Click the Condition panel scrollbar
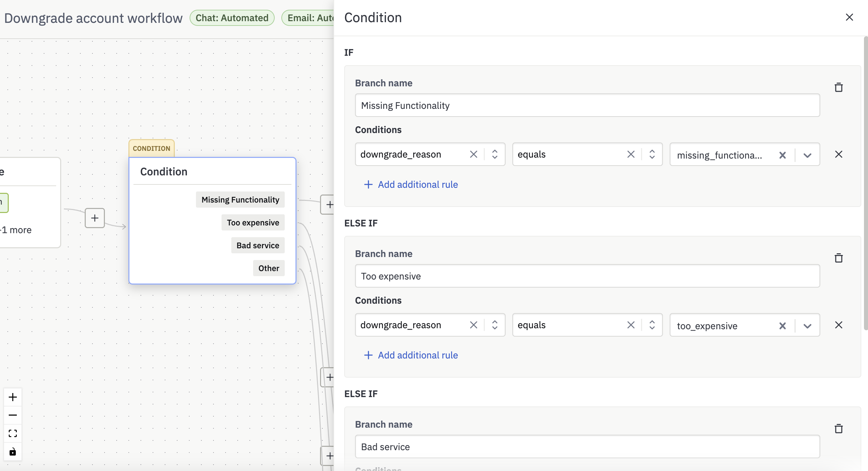This screenshot has width=868, height=471. point(865,183)
